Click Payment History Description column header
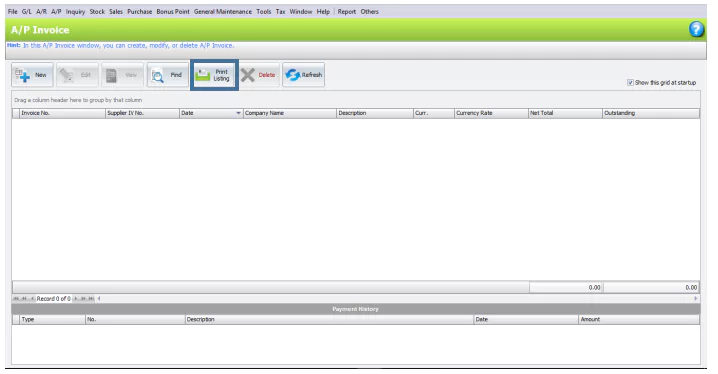The image size is (718, 374). [329, 320]
